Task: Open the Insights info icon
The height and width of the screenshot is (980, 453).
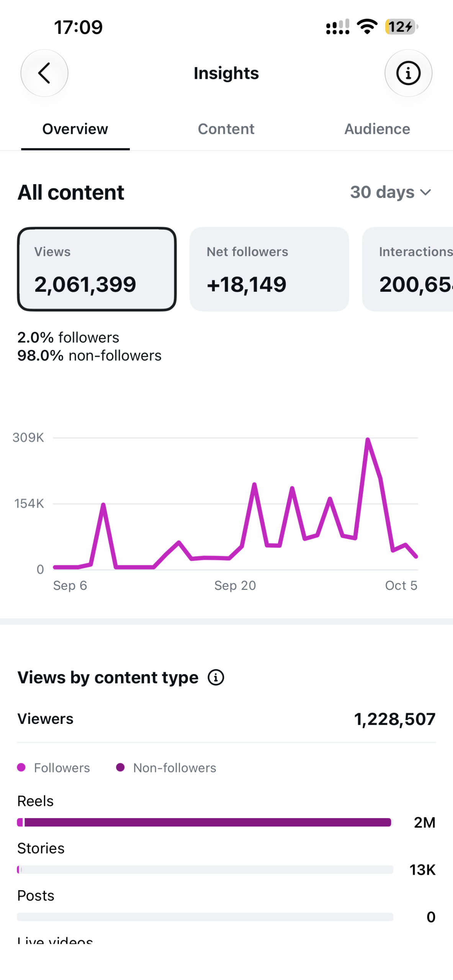Action: (x=408, y=73)
